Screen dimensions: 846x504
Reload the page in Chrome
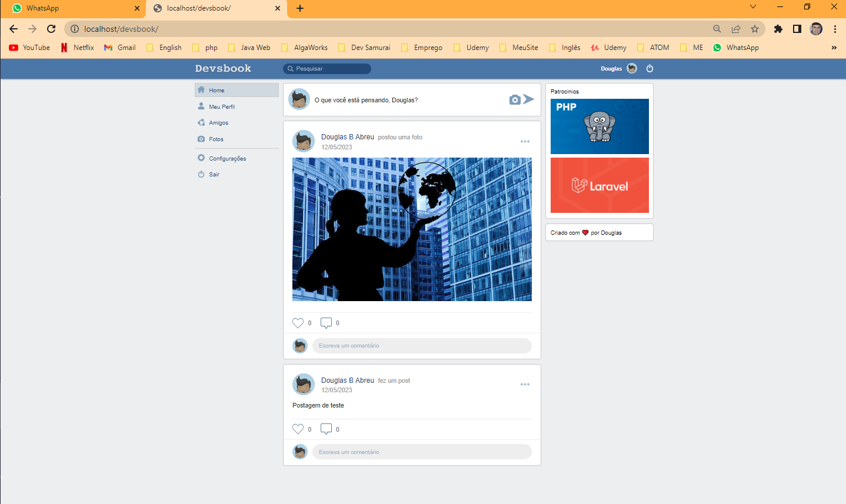(51, 29)
